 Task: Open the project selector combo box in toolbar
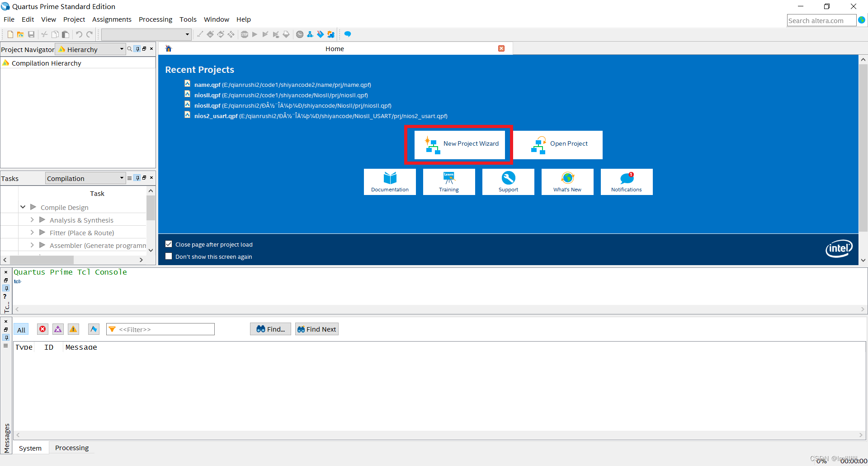[x=146, y=34]
